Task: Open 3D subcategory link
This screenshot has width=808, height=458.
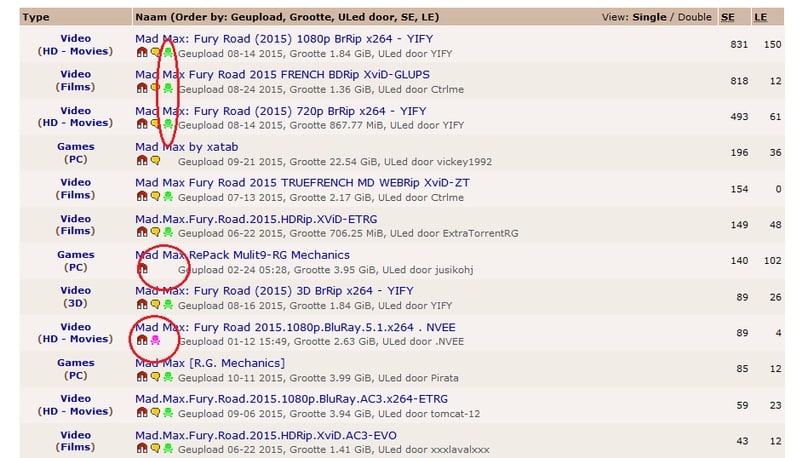Action: pyautogui.click(x=75, y=303)
